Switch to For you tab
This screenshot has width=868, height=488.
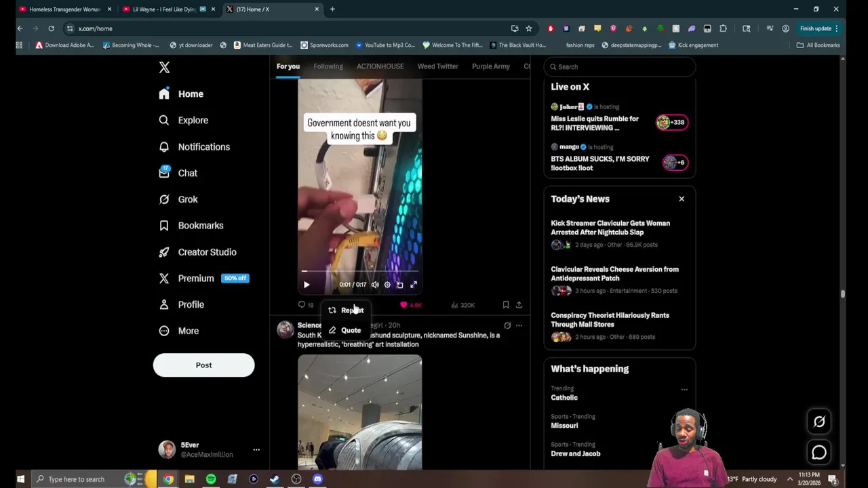(288, 66)
